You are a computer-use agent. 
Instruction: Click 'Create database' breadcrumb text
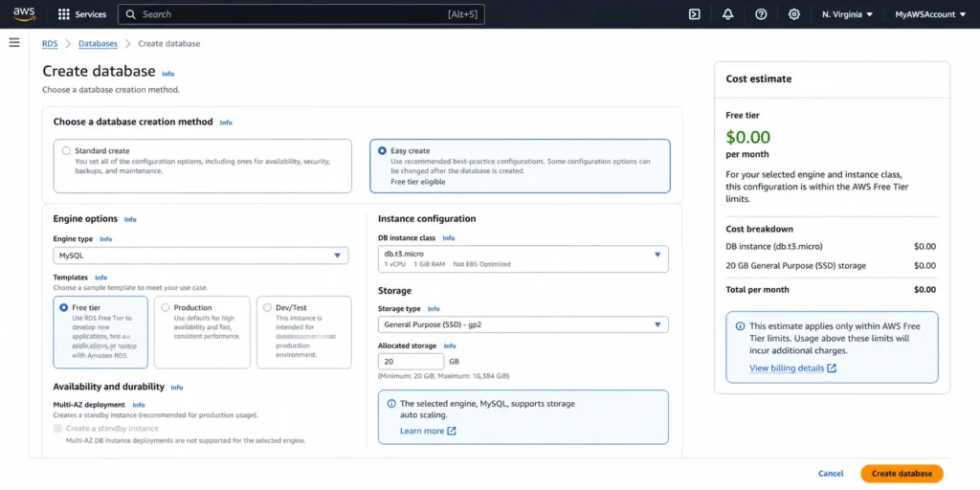tap(168, 44)
